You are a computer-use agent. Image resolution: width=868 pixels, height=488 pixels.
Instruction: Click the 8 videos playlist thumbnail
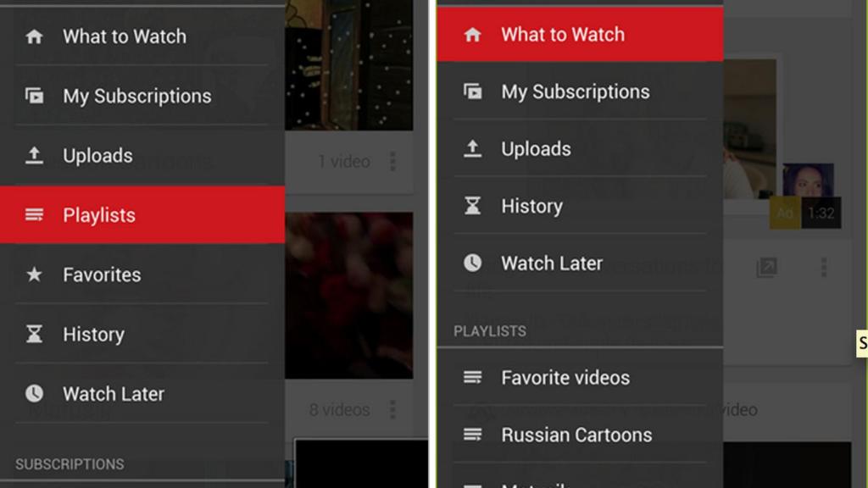pyautogui.click(x=352, y=297)
